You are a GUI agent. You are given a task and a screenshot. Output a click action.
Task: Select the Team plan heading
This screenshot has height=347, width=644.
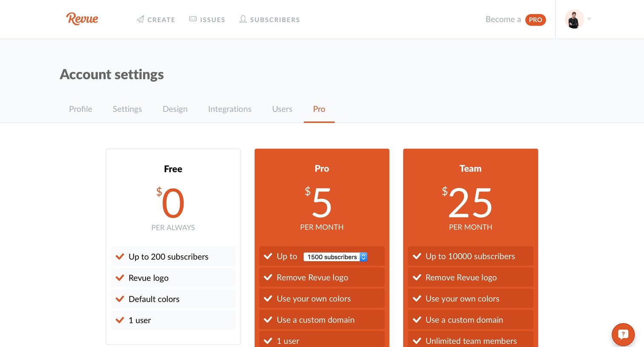tap(470, 168)
